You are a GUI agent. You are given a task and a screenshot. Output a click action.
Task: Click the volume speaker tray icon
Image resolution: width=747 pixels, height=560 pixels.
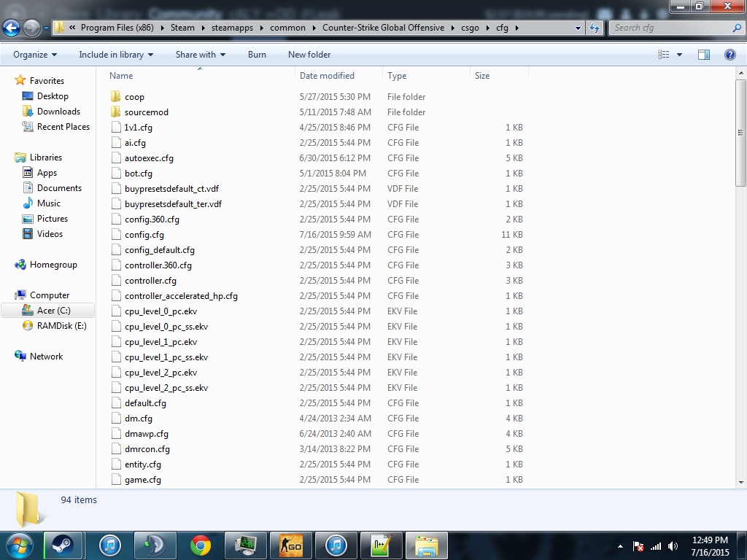click(x=673, y=546)
